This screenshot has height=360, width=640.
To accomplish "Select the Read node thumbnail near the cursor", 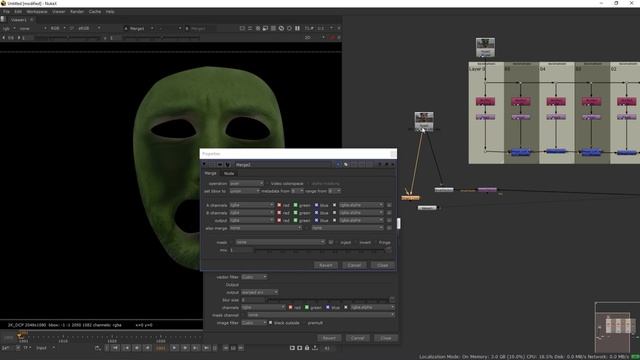I will click(424, 122).
